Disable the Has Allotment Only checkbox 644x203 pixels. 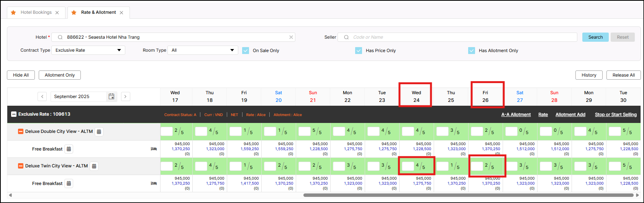point(472,51)
